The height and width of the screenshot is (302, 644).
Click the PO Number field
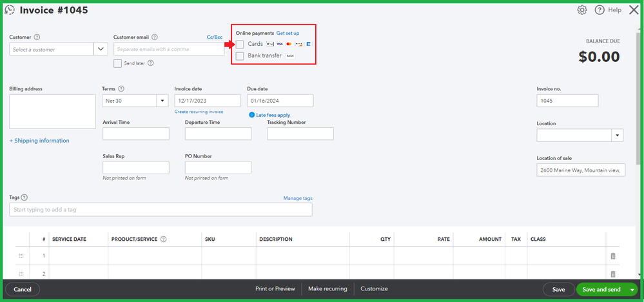[218, 168]
